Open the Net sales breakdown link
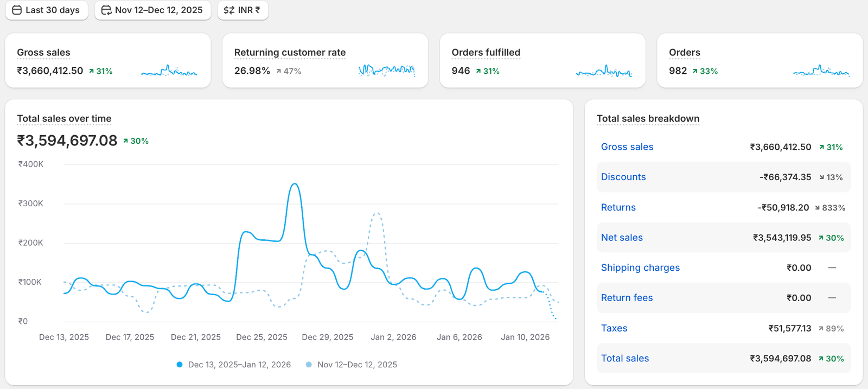Screen dimensions: 868x389 click(x=622, y=238)
